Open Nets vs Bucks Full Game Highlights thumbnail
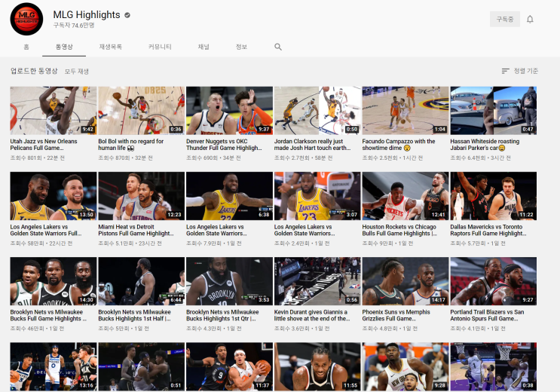This screenshot has width=560, height=392. point(54,281)
